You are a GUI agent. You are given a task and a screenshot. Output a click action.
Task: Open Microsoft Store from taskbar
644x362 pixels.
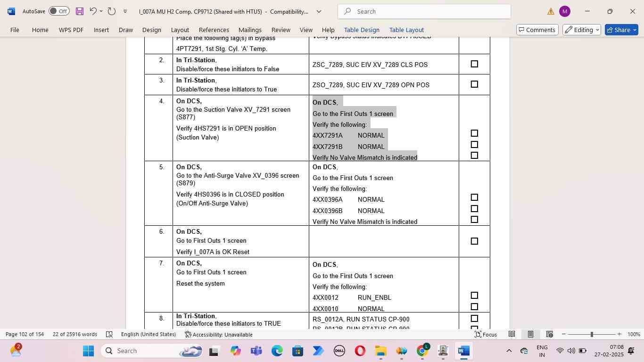[297, 351]
